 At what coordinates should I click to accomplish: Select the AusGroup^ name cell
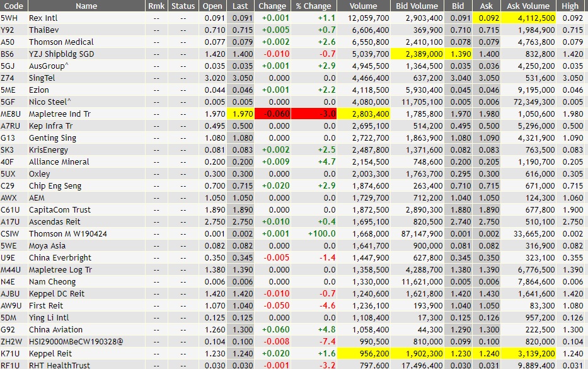click(x=49, y=66)
